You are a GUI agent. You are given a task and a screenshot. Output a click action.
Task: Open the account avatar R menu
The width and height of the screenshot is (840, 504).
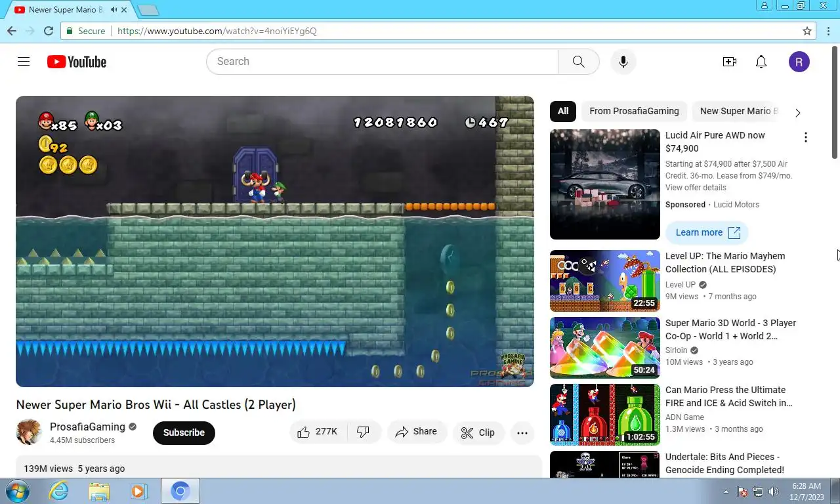(x=799, y=62)
